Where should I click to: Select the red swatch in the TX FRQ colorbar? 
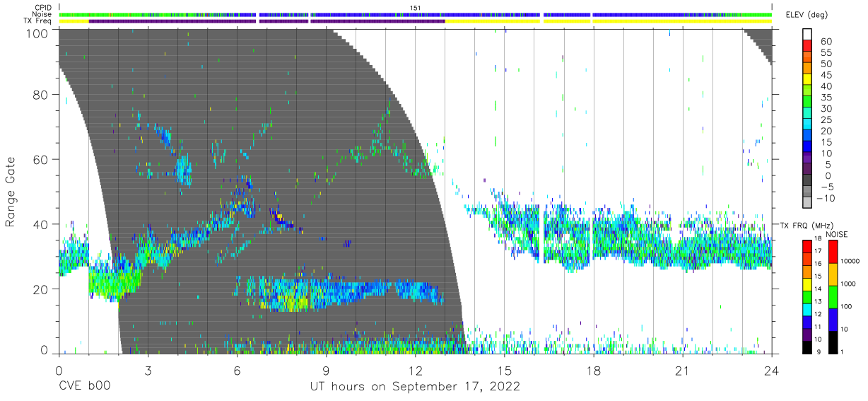click(x=807, y=247)
